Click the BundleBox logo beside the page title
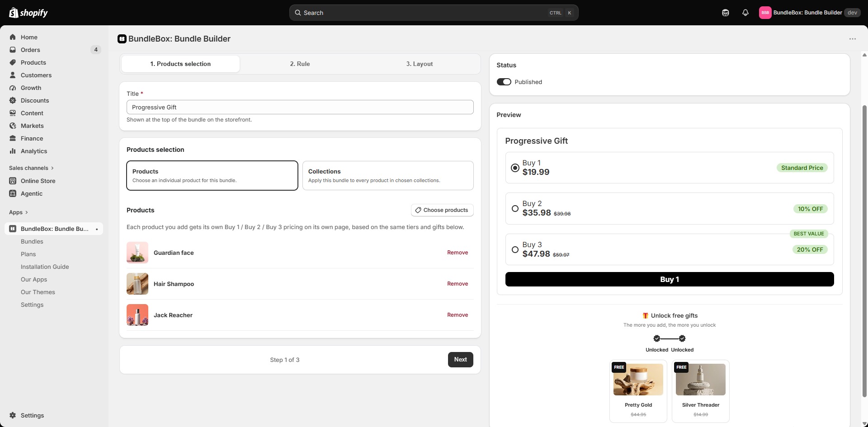Viewport: 868px width, 427px height. point(122,39)
